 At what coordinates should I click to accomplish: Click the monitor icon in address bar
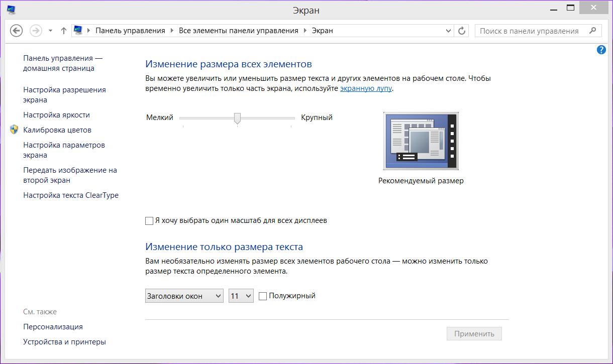78,31
